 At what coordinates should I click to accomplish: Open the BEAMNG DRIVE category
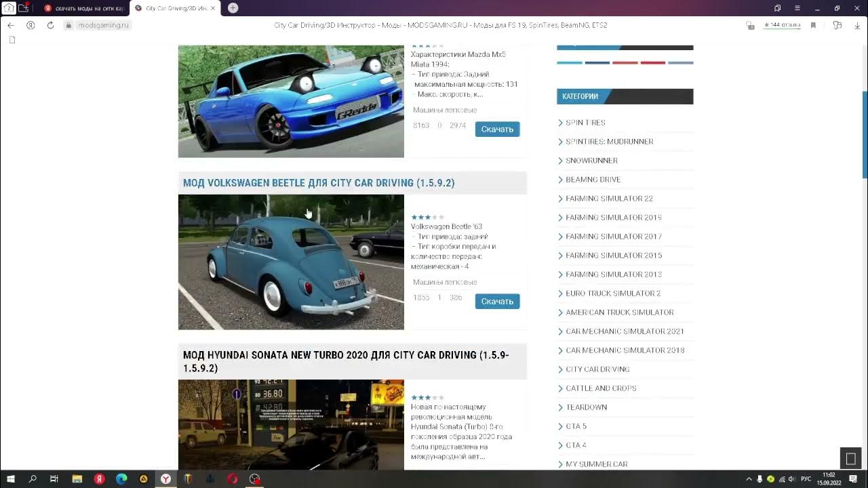[x=593, y=180]
